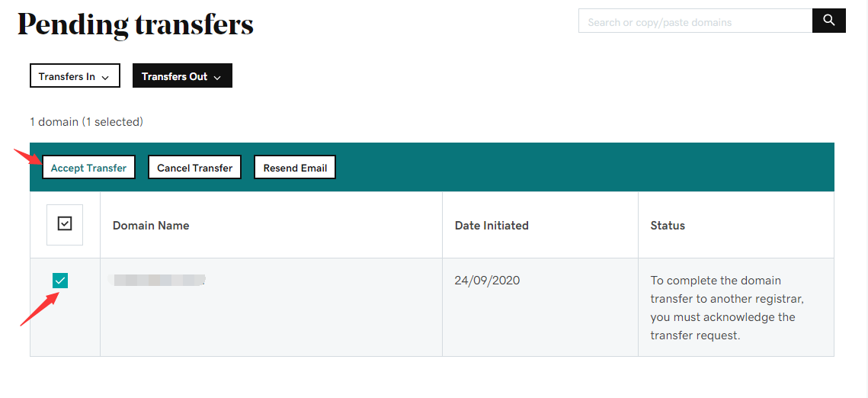Click the Status column header
The image size is (868, 398).
(668, 226)
